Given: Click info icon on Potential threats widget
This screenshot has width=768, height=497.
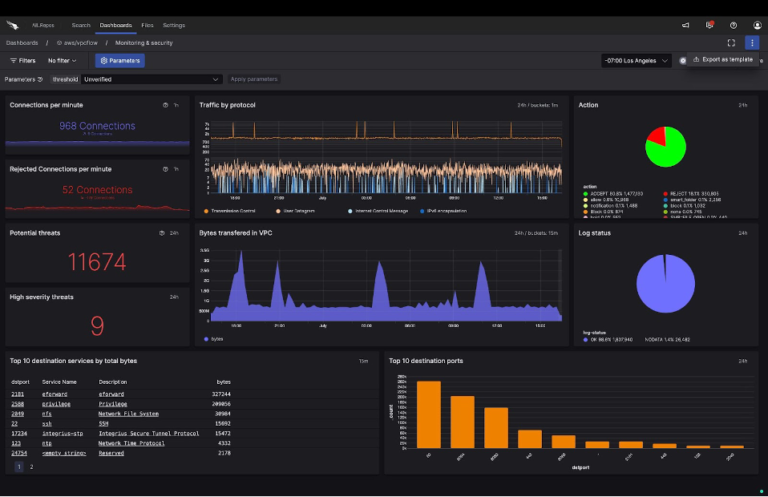Looking at the screenshot, I should (x=160, y=233).
